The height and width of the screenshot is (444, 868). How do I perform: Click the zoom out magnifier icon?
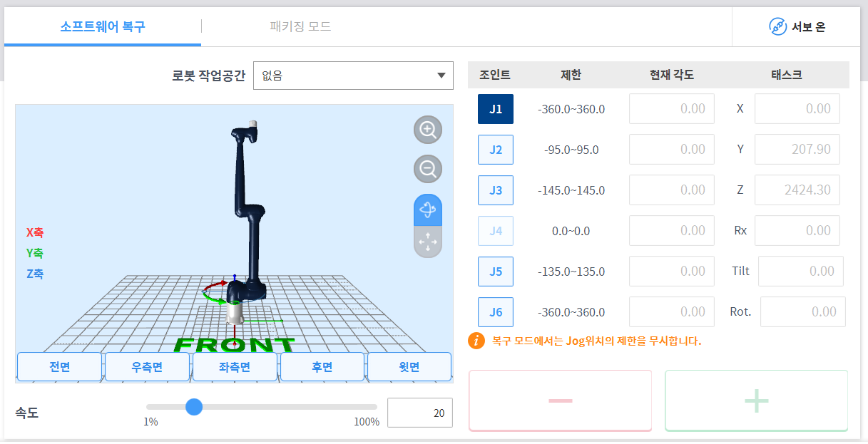(x=428, y=170)
